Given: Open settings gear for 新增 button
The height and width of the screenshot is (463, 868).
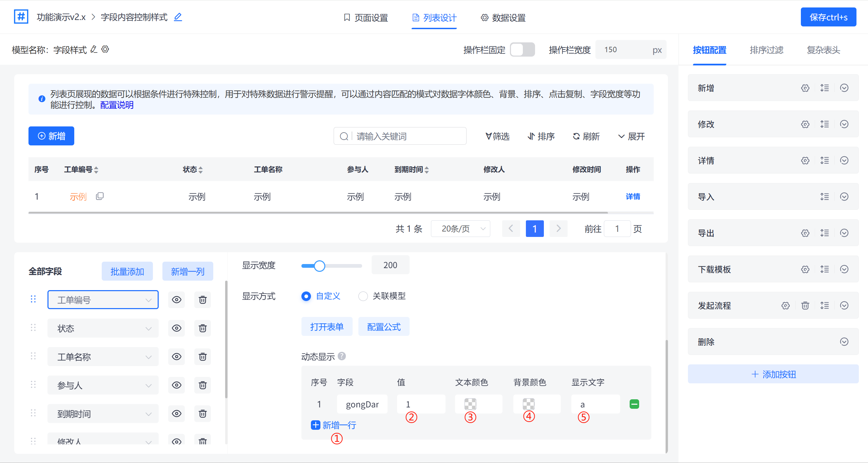Looking at the screenshot, I should 805,88.
